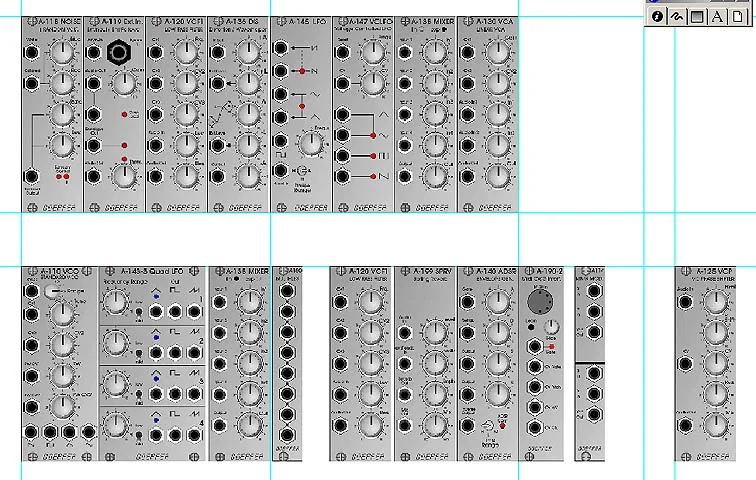The height and width of the screenshot is (480, 756).
Task: Click the A-118 NOISE Rate knob
Action: pyautogui.click(x=62, y=114)
